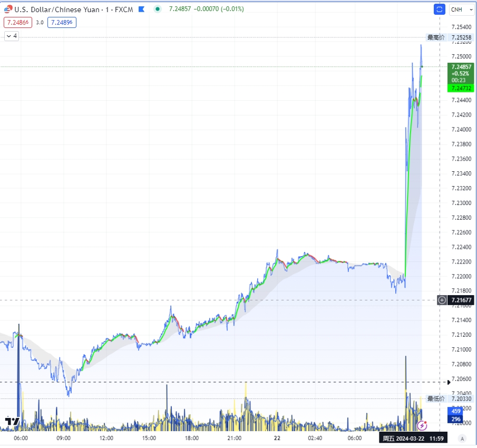Click the spread value 3.0
Screen dimensions: 477x448
point(40,23)
